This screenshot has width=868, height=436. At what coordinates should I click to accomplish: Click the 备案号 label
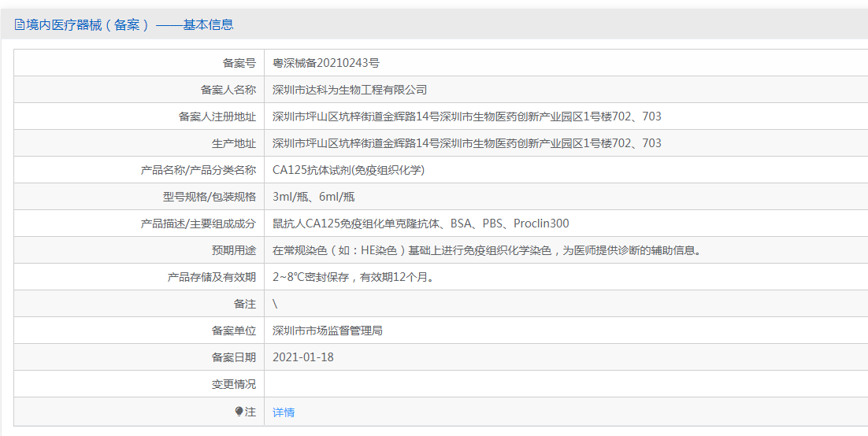tap(239, 63)
